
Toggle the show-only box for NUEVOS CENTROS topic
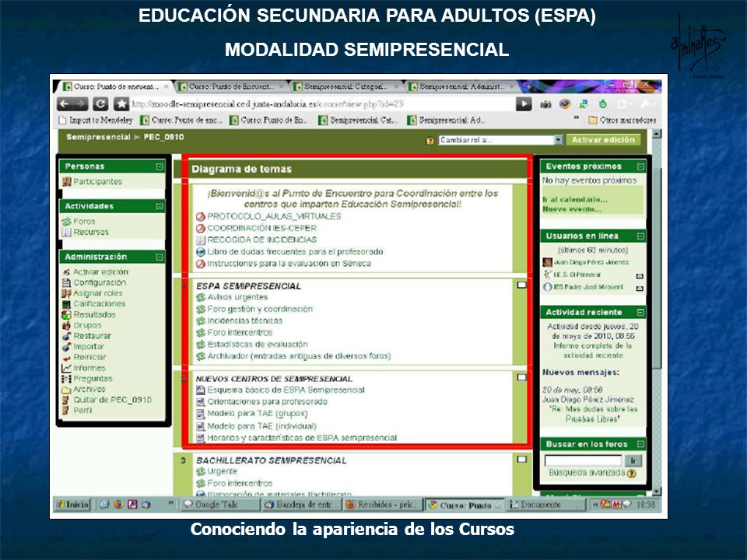tap(521, 377)
